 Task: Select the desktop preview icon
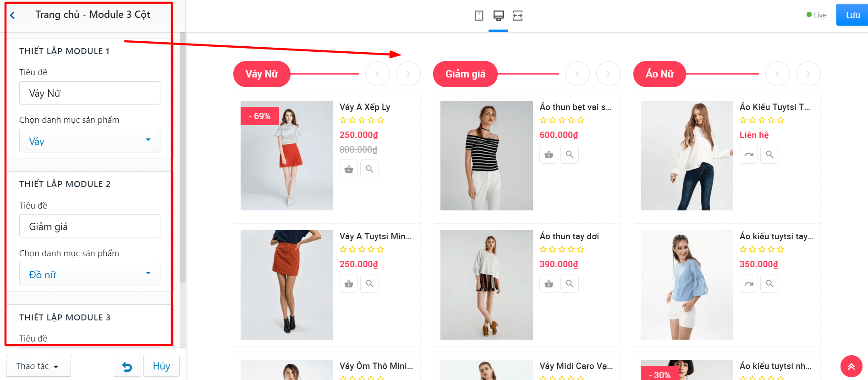(x=499, y=16)
